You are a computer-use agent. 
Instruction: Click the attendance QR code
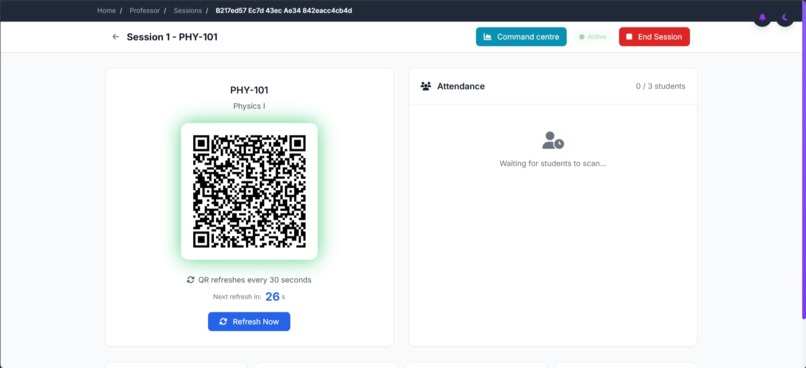(x=249, y=191)
